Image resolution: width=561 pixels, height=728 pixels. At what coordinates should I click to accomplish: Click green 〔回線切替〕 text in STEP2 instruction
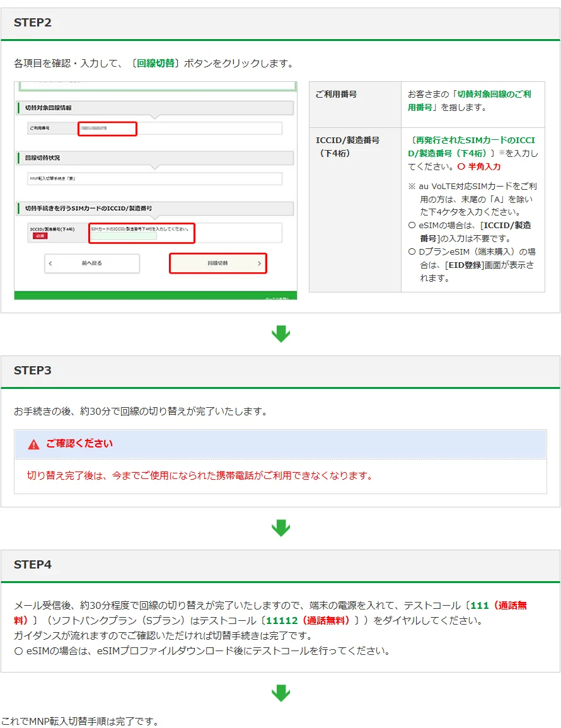[155, 64]
